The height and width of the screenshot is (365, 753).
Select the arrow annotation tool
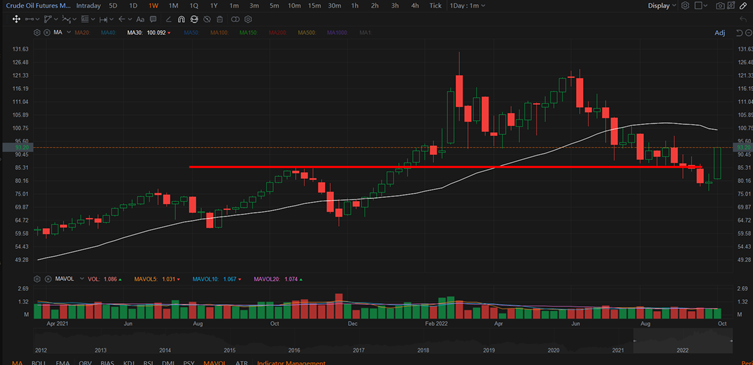[122, 19]
